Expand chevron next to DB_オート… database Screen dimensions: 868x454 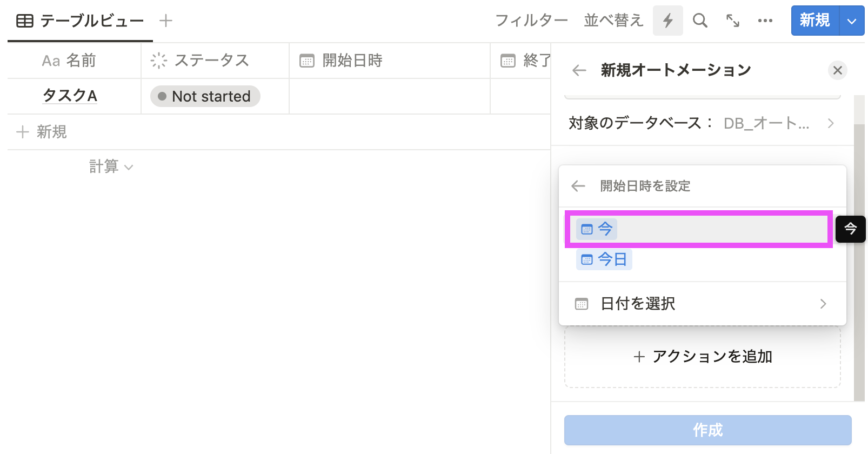point(831,123)
